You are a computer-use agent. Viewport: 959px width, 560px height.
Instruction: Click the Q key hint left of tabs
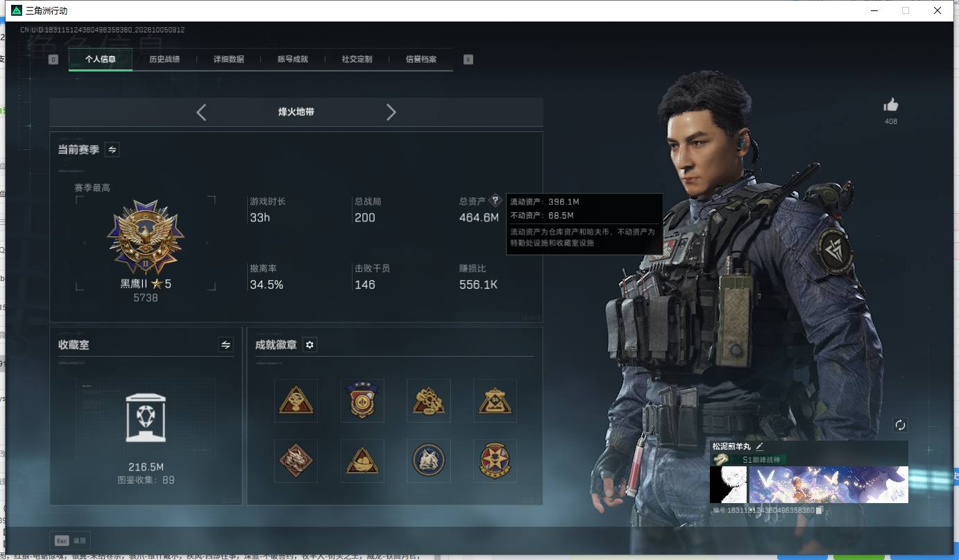[53, 60]
